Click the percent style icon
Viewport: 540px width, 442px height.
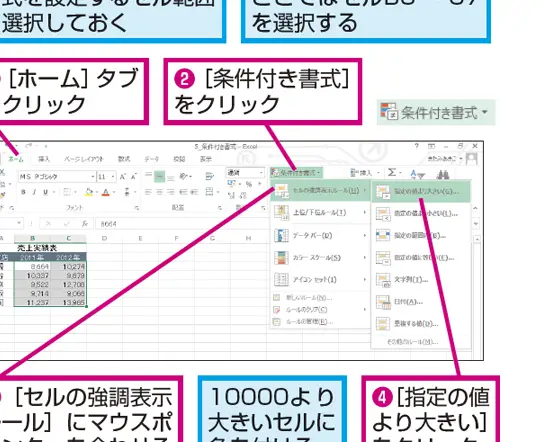pyautogui.click(x=249, y=184)
